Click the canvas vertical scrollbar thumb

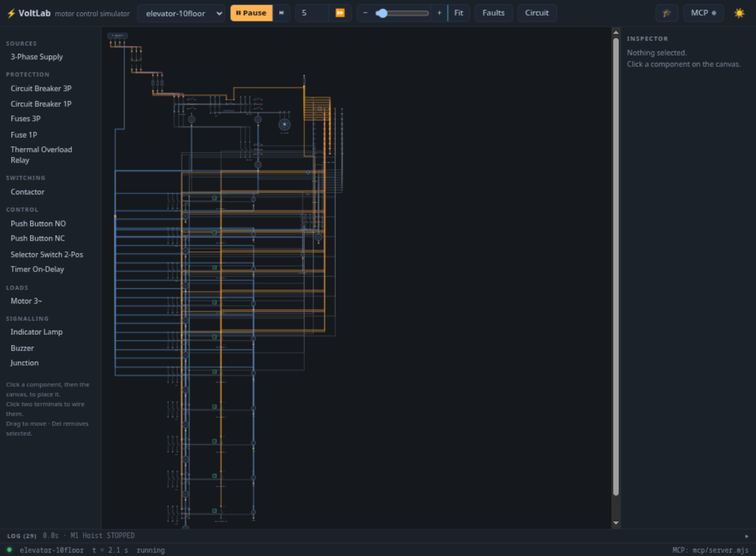pos(616,267)
